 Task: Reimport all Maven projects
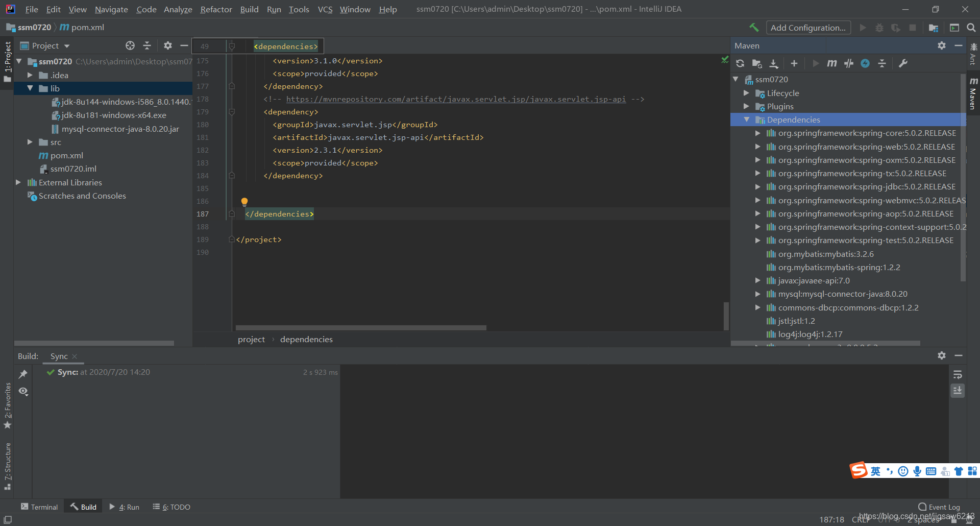[740, 63]
